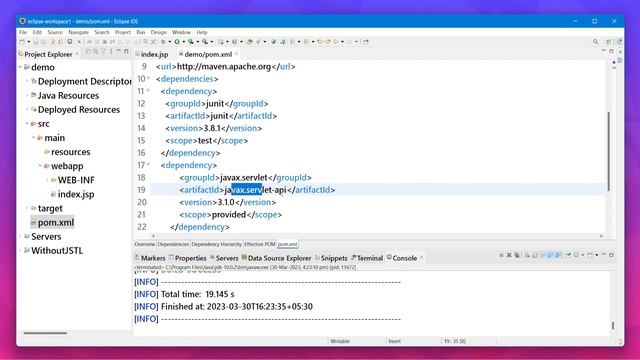Select WEB-INF folder in tree

point(73,180)
